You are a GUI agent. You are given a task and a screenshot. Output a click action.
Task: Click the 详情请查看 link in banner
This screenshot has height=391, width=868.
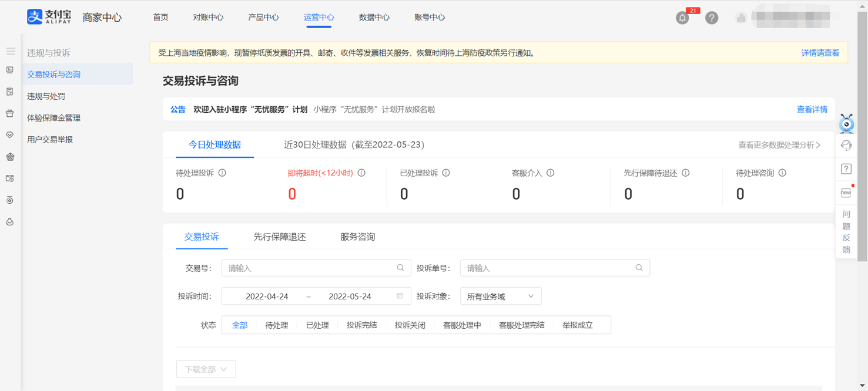point(820,53)
